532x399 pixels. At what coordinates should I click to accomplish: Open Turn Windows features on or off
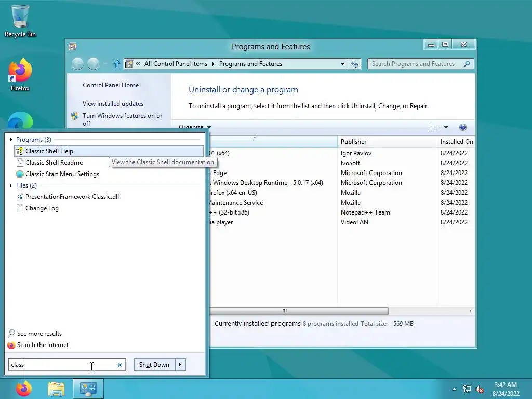(123, 119)
